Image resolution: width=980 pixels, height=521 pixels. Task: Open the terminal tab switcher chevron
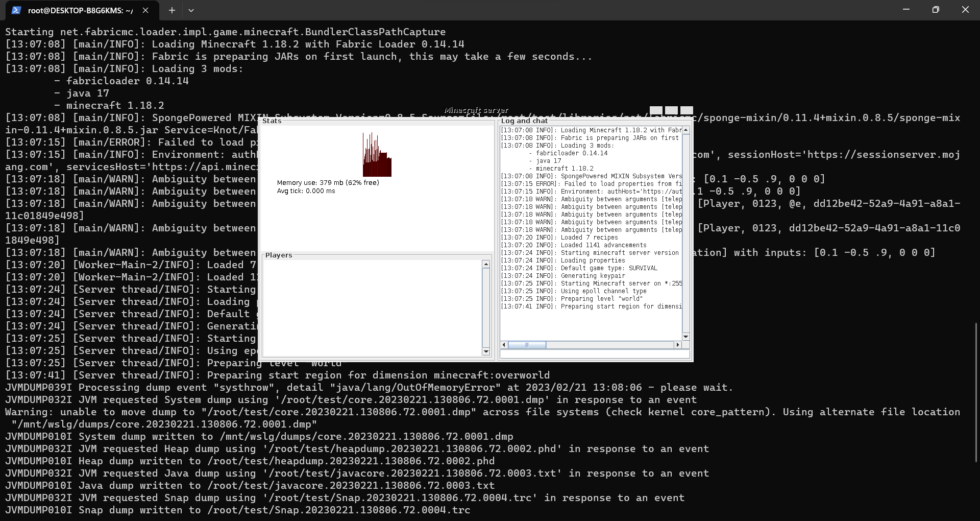click(191, 10)
